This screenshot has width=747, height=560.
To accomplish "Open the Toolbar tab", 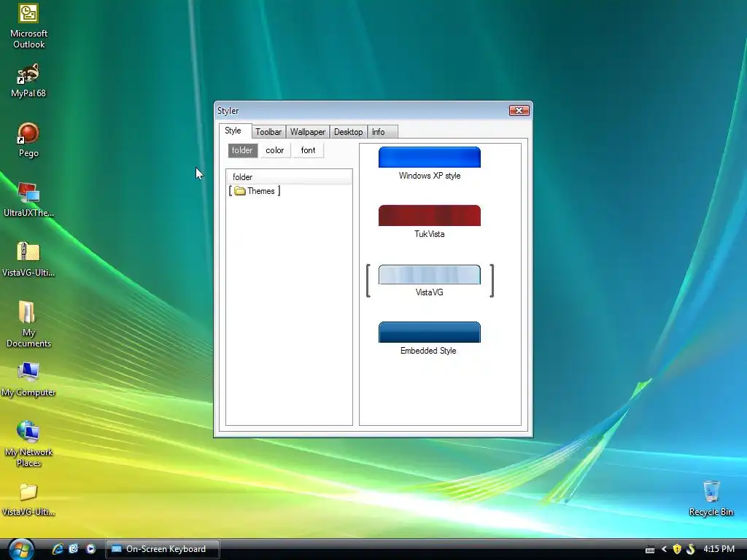I will (268, 132).
